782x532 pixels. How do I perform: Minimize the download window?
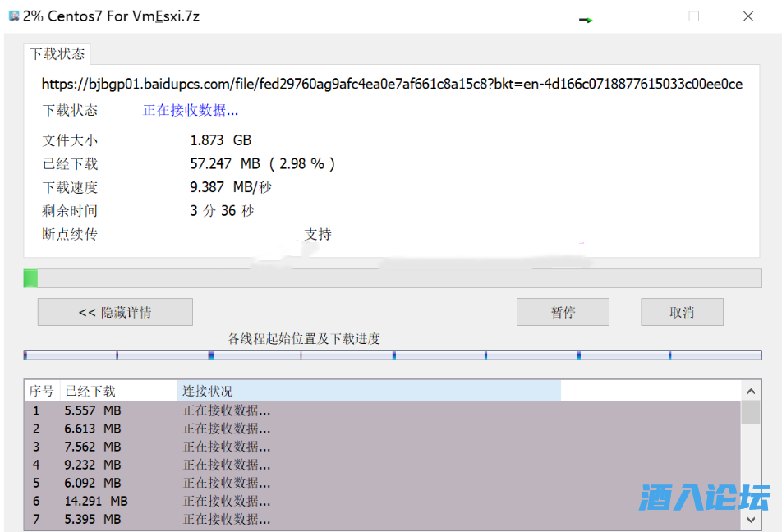639,16
